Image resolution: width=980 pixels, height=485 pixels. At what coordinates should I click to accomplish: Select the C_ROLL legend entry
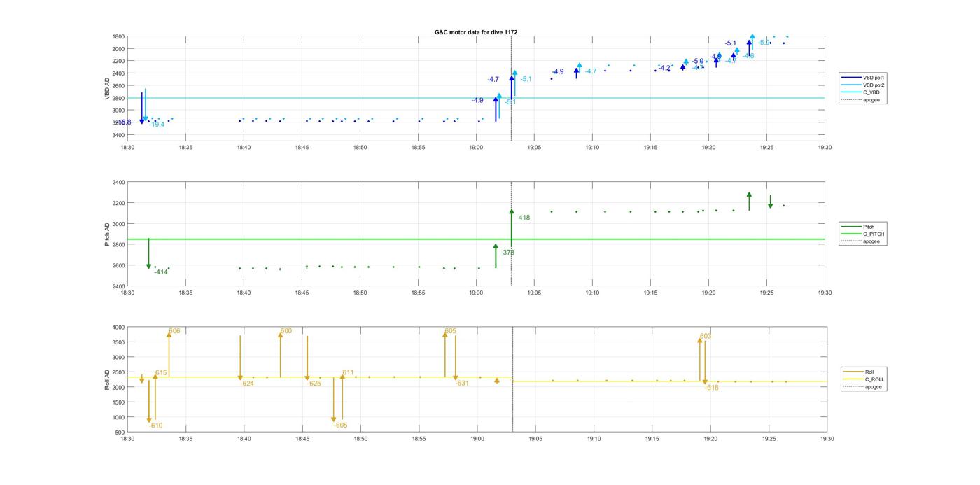(x=864, y=379)
